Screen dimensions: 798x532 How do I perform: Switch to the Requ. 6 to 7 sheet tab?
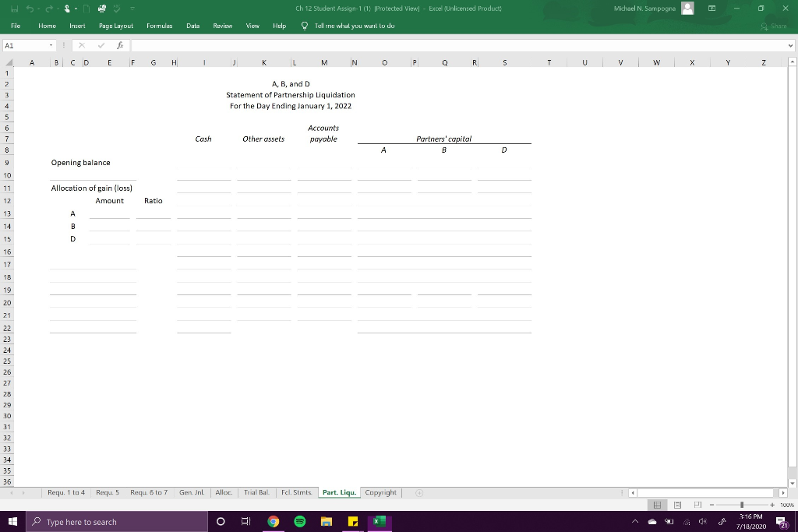tap(149, 492)
